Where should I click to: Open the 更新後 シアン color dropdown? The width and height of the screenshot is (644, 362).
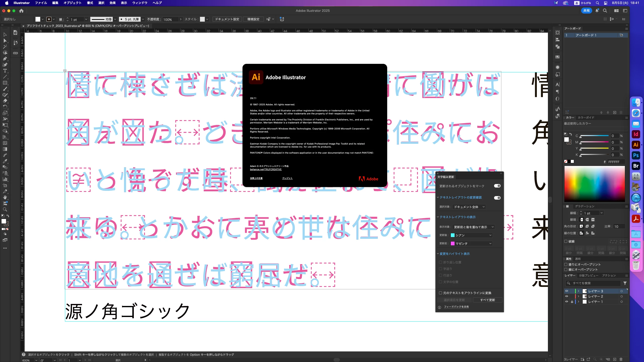point(471,235)
